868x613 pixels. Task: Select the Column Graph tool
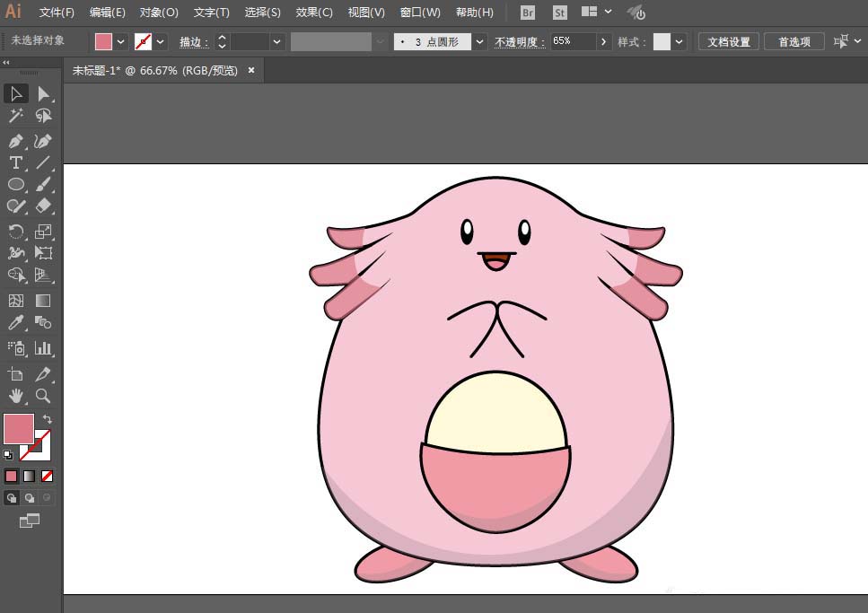pos(43,347)
